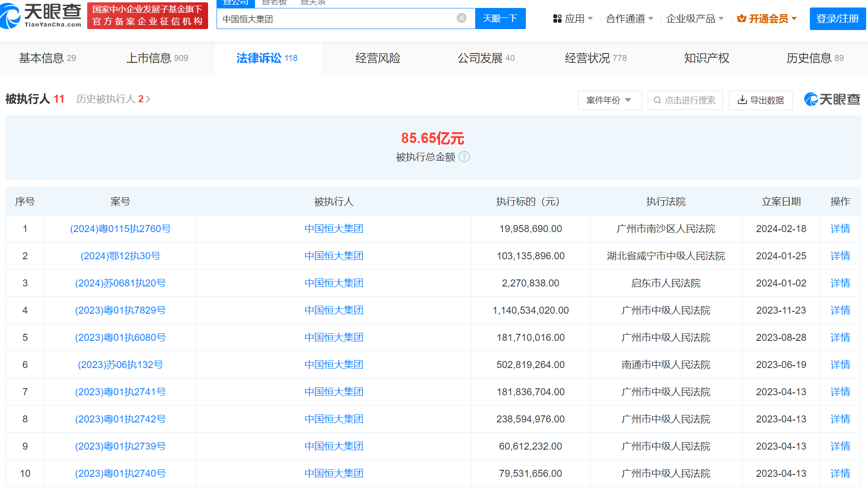Open 详情 for row 10
Screen dimensions: 868x489
(x=840, y=474)
